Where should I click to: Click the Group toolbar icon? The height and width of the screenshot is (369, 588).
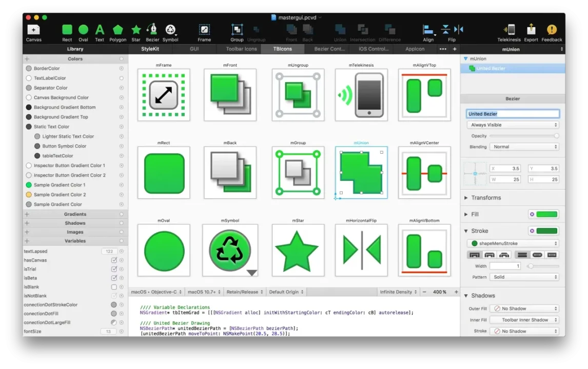[237, 33]
